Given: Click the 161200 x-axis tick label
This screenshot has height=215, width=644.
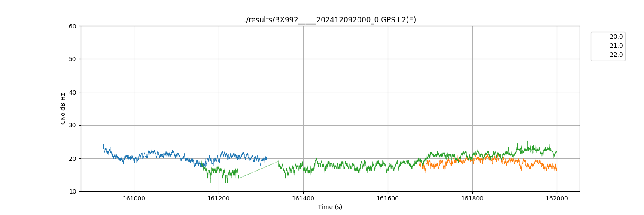Looking at the screenshot, I should click(x=219, y=198).
